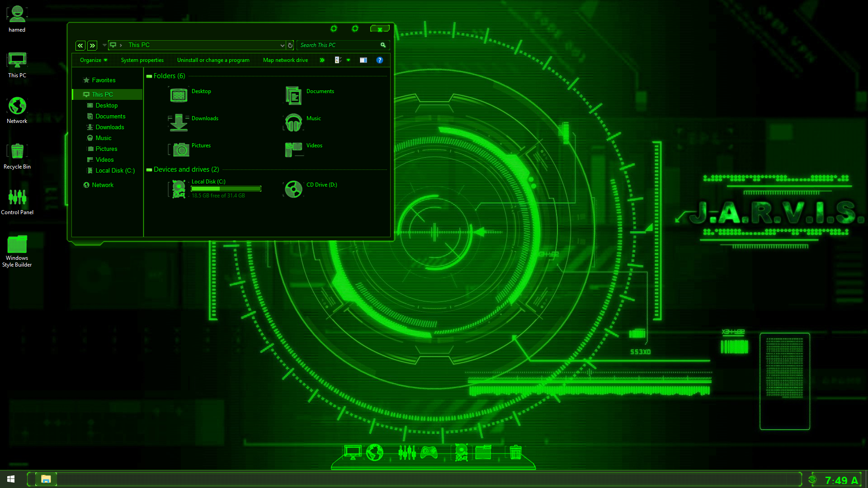Open the Documents folder icon

[x=292, y=95]
